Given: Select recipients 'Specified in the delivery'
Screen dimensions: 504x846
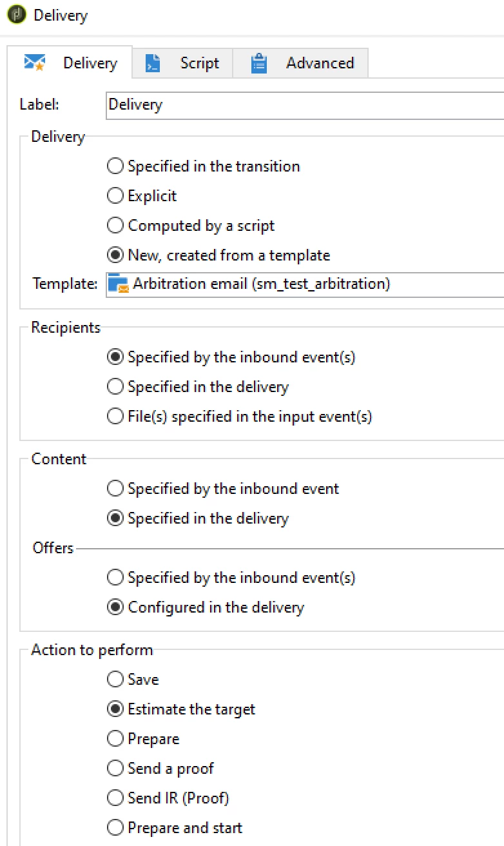Looking at the screenshot, I should click(x=115, y=387).
